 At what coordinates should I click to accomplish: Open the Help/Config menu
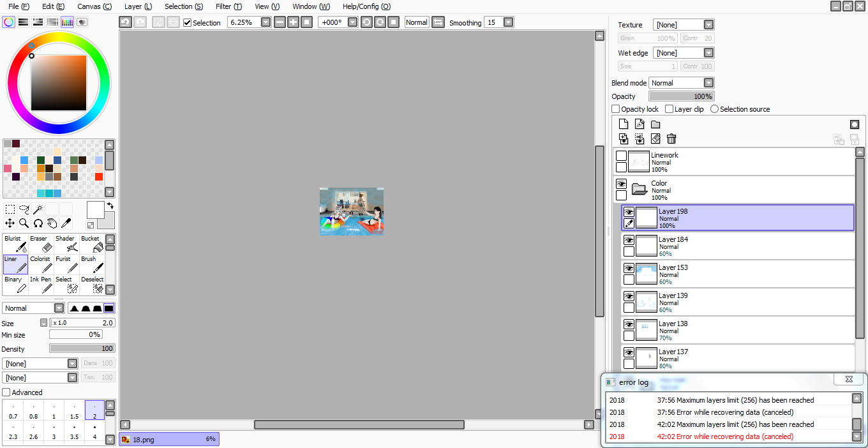[x=366, y=6]
